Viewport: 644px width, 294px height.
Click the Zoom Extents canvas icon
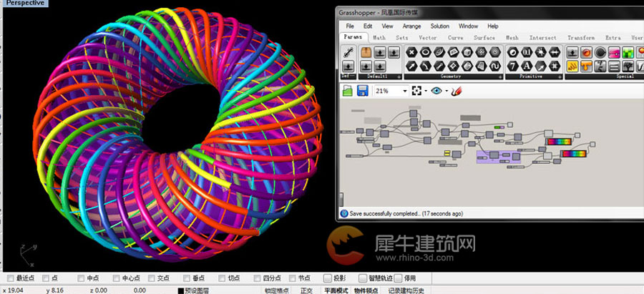(x=417, y=91)
